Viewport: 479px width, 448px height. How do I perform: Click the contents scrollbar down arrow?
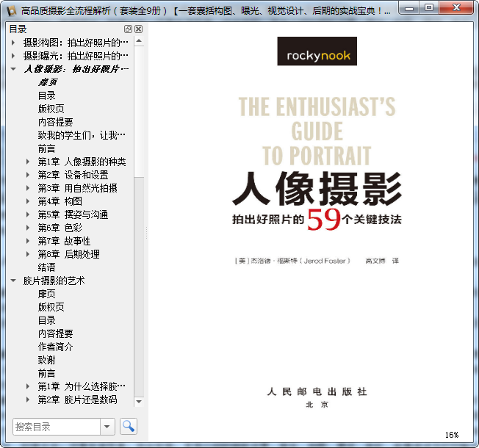coord(139,402)
